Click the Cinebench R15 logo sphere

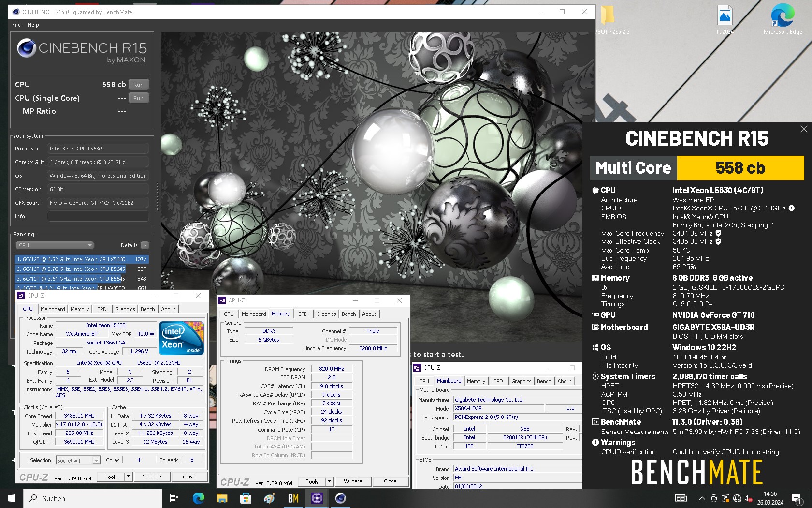[26, 48]
